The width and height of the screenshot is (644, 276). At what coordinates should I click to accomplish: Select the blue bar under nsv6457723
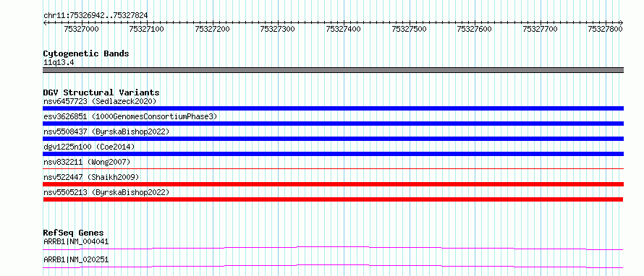click(x=333, y=108)
